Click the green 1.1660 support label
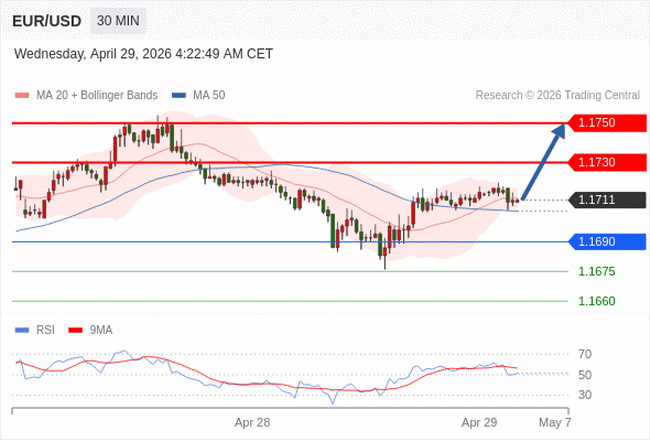 [597, 301]
